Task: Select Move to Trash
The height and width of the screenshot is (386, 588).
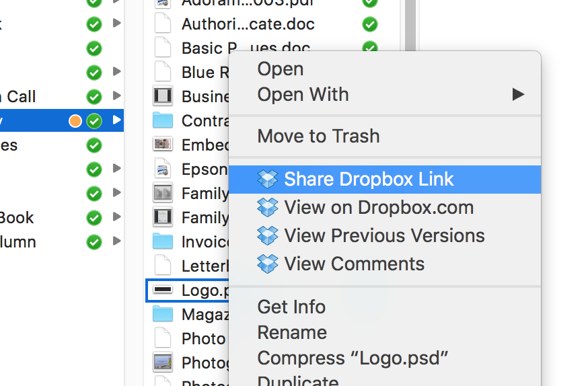Action: click(318, 136)
